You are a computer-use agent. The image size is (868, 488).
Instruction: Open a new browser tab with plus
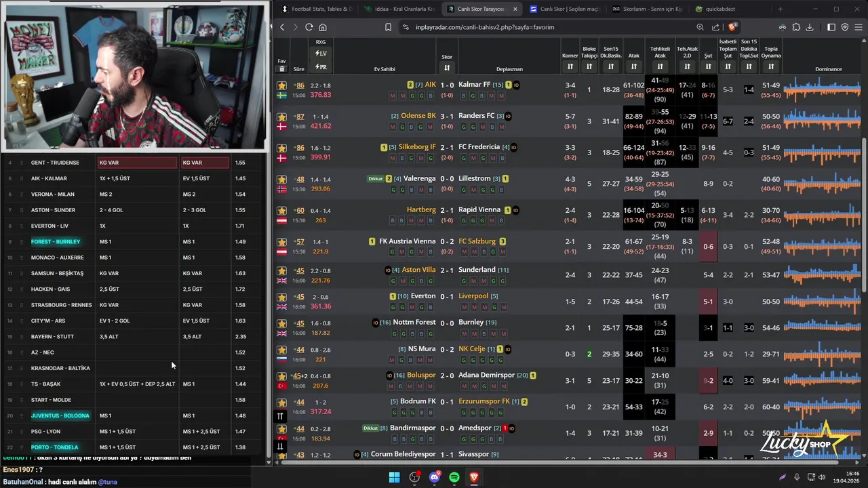click(x=780, y=9)
